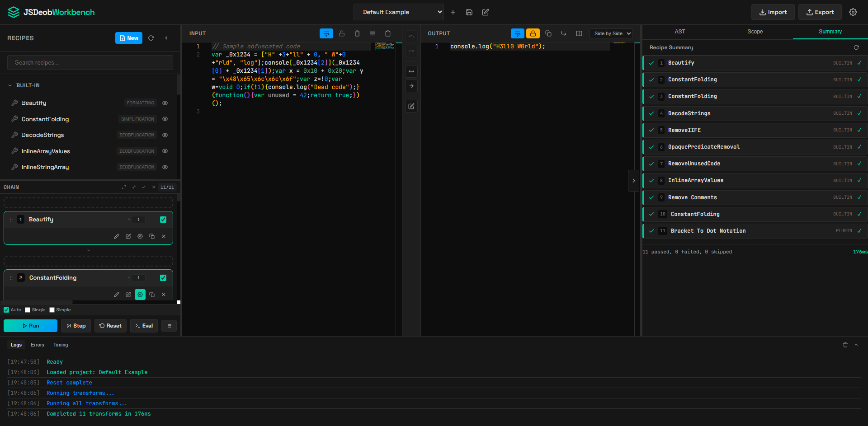This screenshot has width=868, height=426.
Task: Duplicate the Beautify chain step
Action: click(x=152, y=236)
